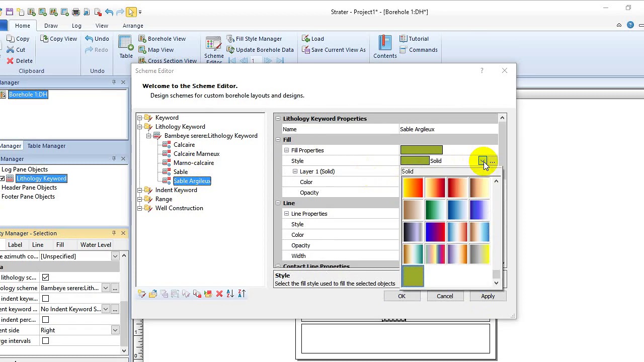Create a Borehole View from the ribbon
This screenshot has width=644, height=362.
pyautogui.click(x=162, y=39)
